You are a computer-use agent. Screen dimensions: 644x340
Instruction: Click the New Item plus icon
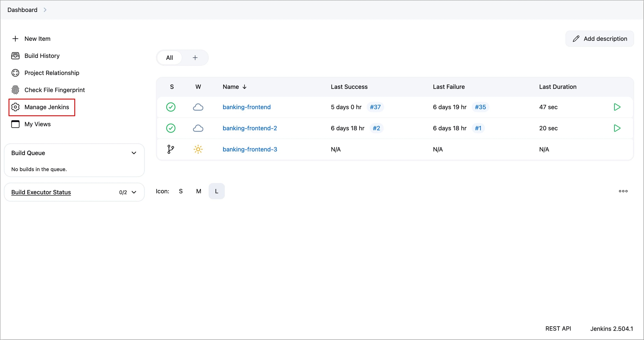15,39
